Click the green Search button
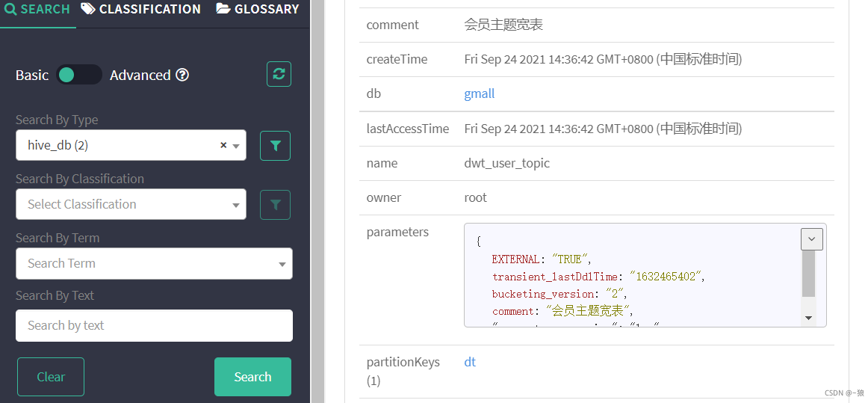 coord(252,377)
